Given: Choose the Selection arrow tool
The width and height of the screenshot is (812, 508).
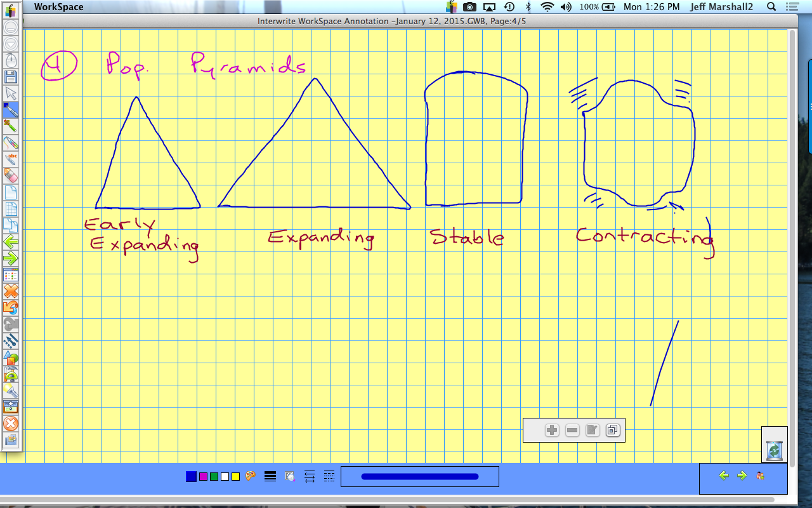Looking at the screenshot, I should pyautogui.click(x=11, y=93).
